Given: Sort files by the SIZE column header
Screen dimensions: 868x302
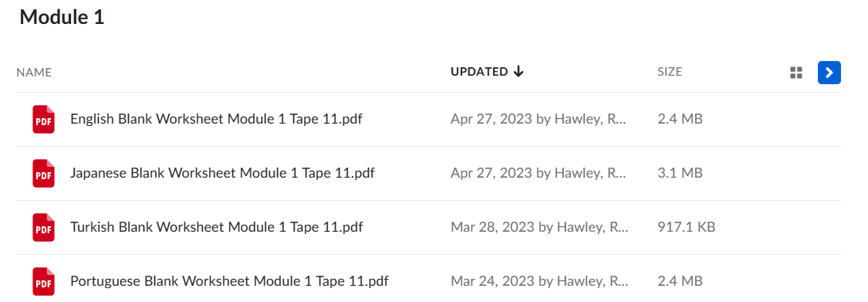Looking at the screenshot, I should pos(669,72).
